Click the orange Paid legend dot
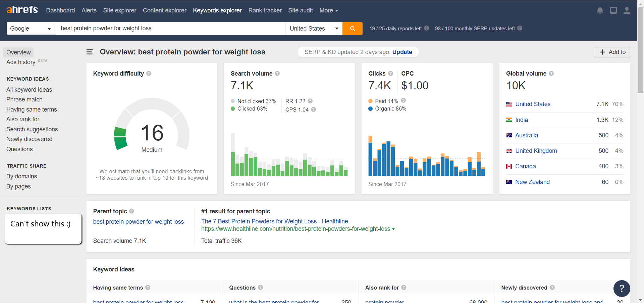The width and height of the screenshot is (644, 303). (371, 101)
